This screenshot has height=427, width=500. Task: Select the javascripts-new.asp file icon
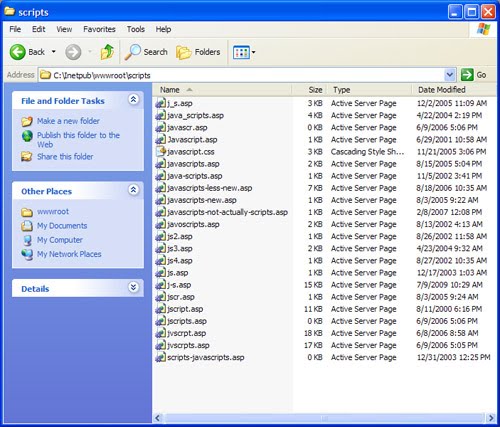tap(161, 200)
